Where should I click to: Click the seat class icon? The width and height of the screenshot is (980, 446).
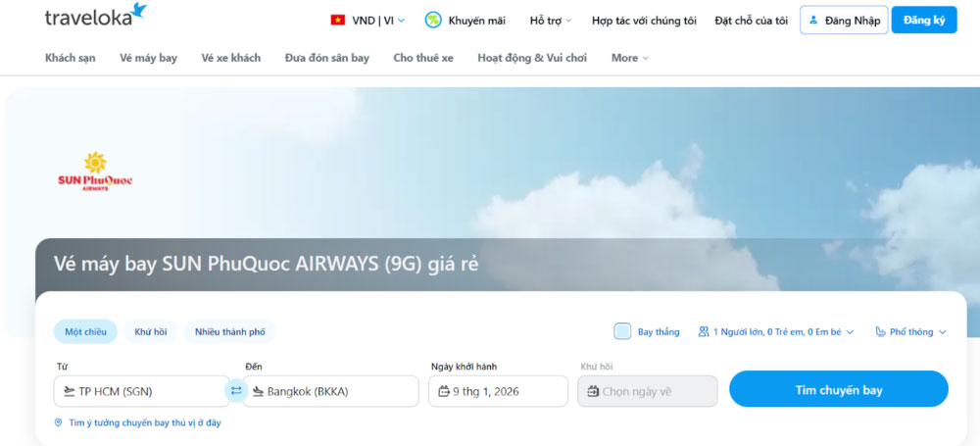880,332
